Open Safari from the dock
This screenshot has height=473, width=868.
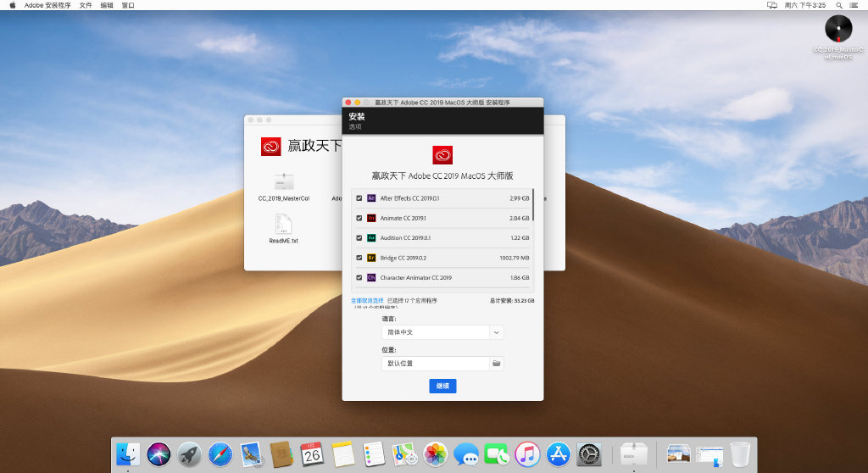coord(220,454)
